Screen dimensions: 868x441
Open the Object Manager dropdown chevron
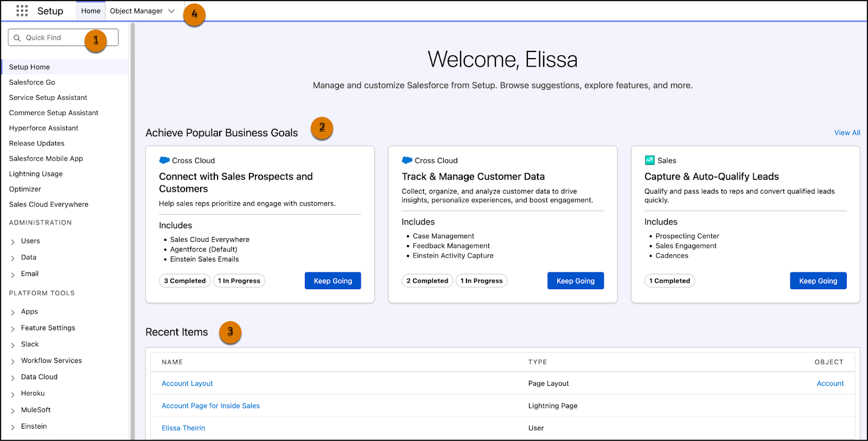click(x=171, y=11)
